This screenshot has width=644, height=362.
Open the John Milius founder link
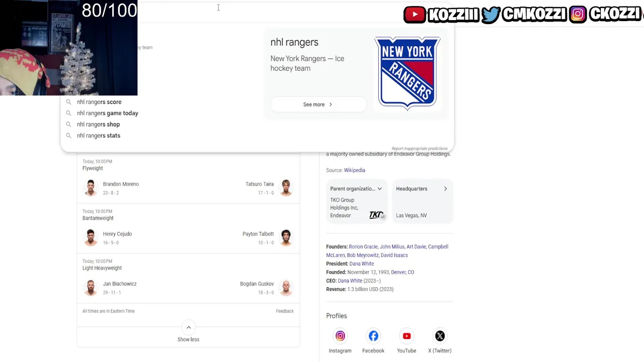(392, 247)
